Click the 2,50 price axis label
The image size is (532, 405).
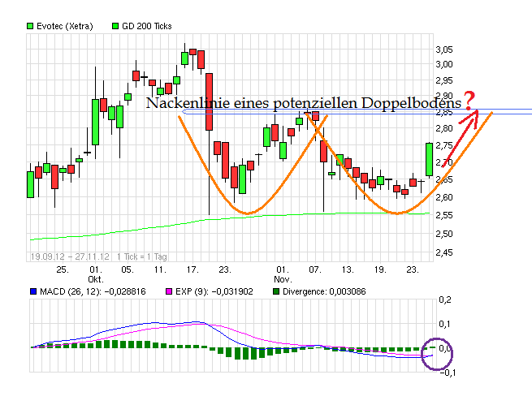(444, 234)
